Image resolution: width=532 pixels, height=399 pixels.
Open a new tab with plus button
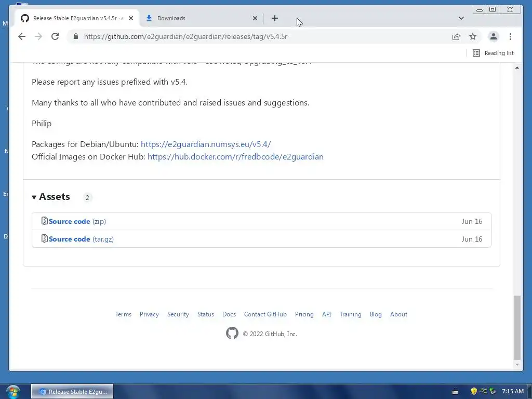tap(275, 18)
